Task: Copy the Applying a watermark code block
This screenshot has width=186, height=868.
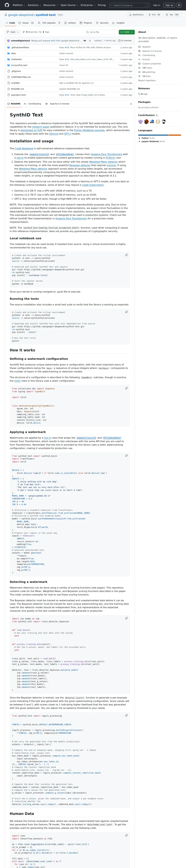Action: click(127, 456)
